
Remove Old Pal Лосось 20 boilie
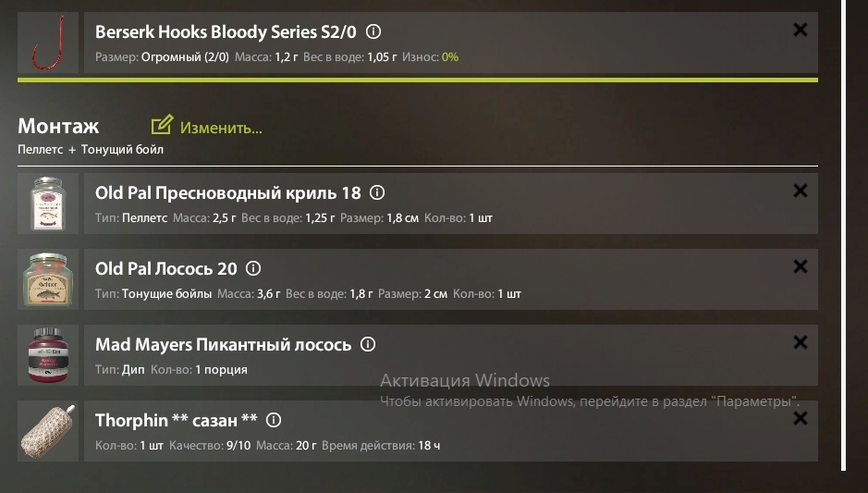click(800, 267)
